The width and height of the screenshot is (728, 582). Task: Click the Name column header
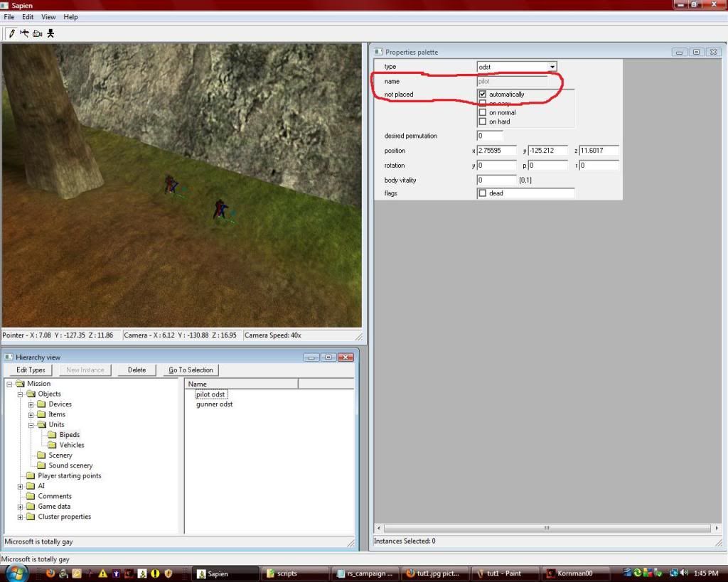[242, 384]
